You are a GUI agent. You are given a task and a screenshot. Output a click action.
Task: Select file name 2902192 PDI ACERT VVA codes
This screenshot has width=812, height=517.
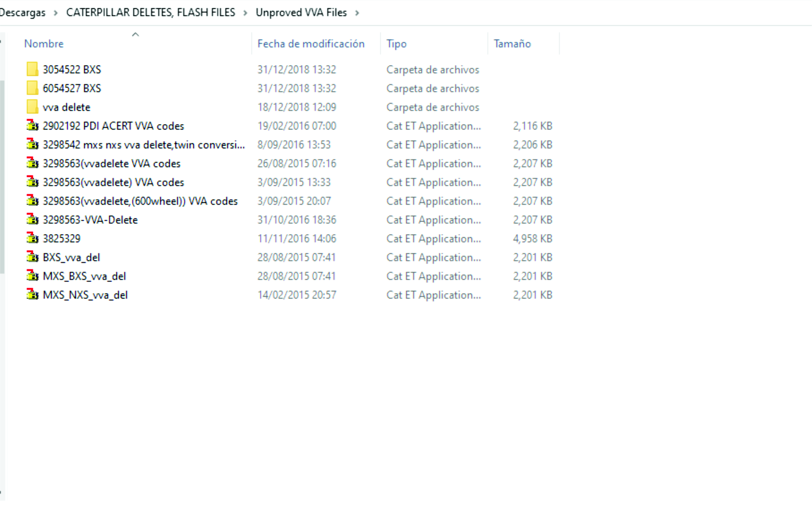coord(113,126)
